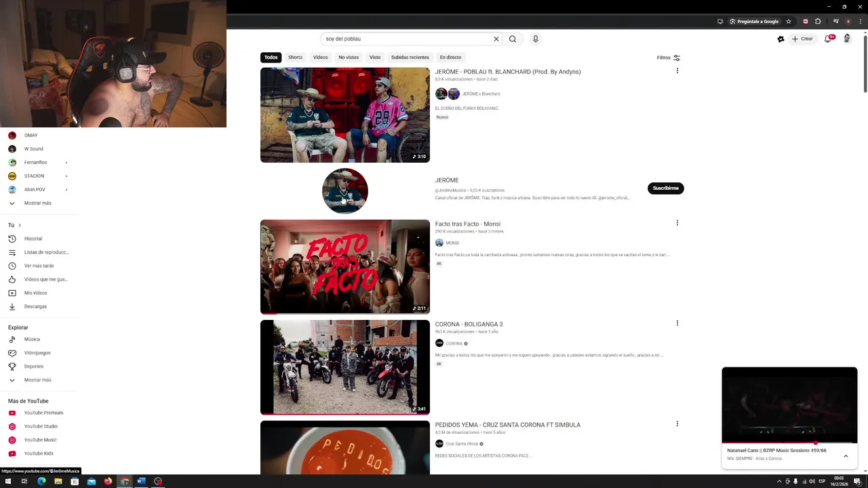Open more options for JERÖME - POBLAU video
Screen dimensions: 868x488
tap(677, 70)
